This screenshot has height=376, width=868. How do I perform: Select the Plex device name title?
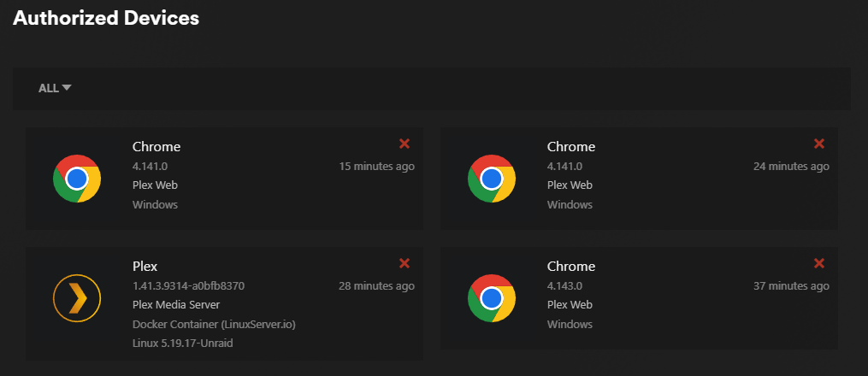pyautogui.click(x=145, y=267)
